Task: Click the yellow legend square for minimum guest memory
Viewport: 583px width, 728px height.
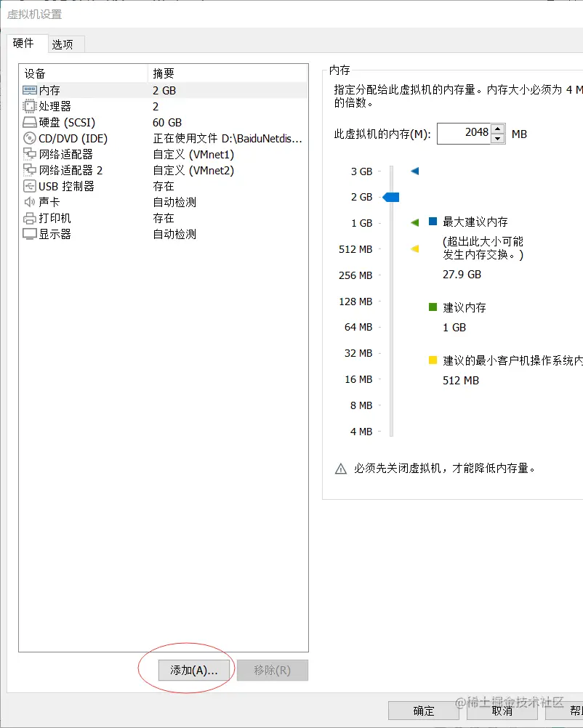Action: [x=433, y=360]
